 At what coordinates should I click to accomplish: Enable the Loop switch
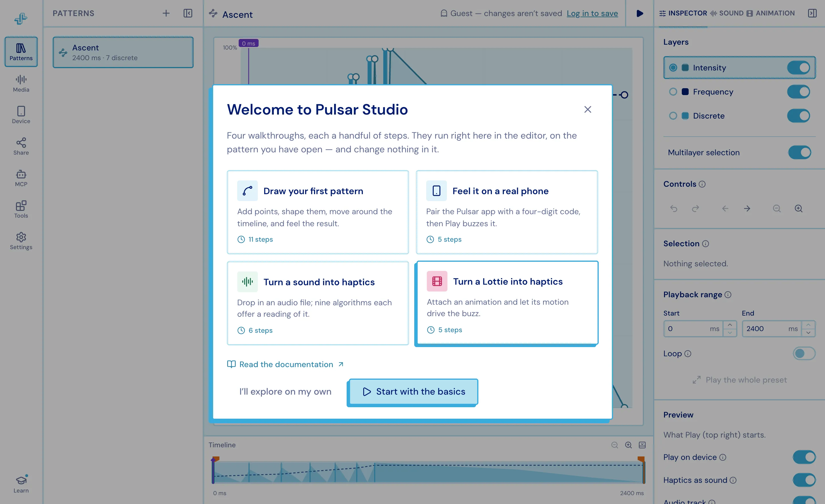coord(804,353)
